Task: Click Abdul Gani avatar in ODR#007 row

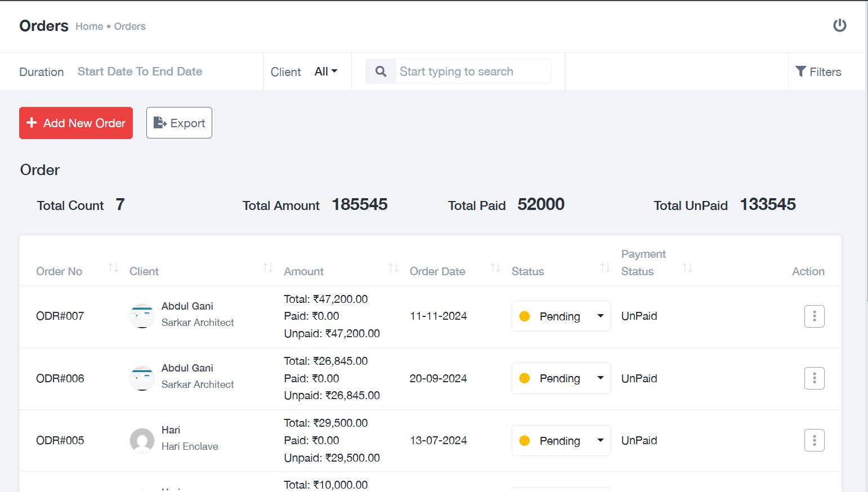Action: click(142, 316)
